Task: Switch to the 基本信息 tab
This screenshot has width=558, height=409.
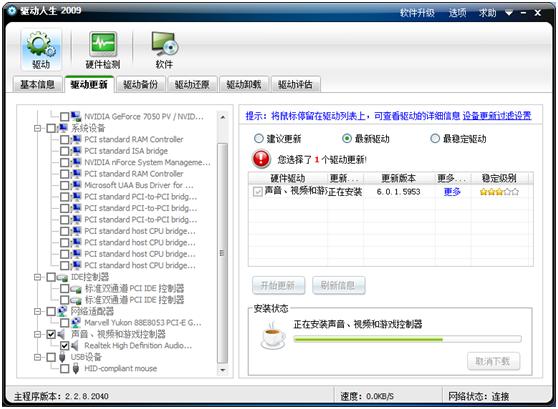Action: tap(37, 84)
